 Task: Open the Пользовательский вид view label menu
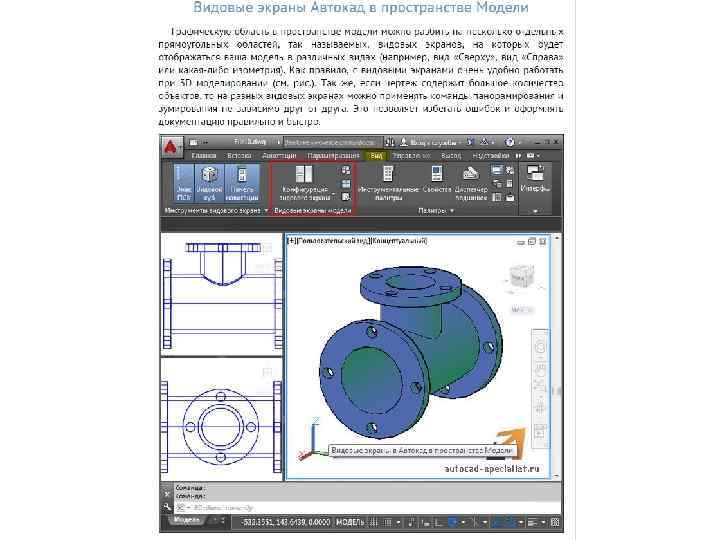click(333, 241)
